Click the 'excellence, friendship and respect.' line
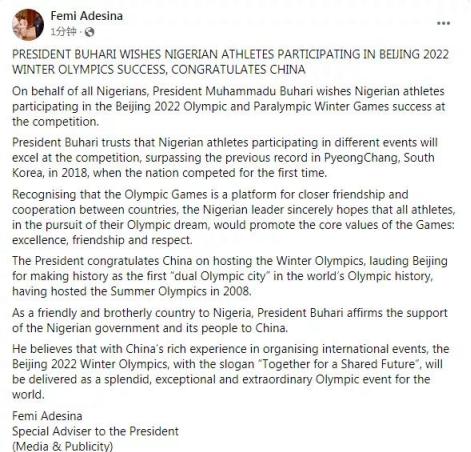This screenshot has height=452, width=471. pyautogui.click(x=102, y=240)
